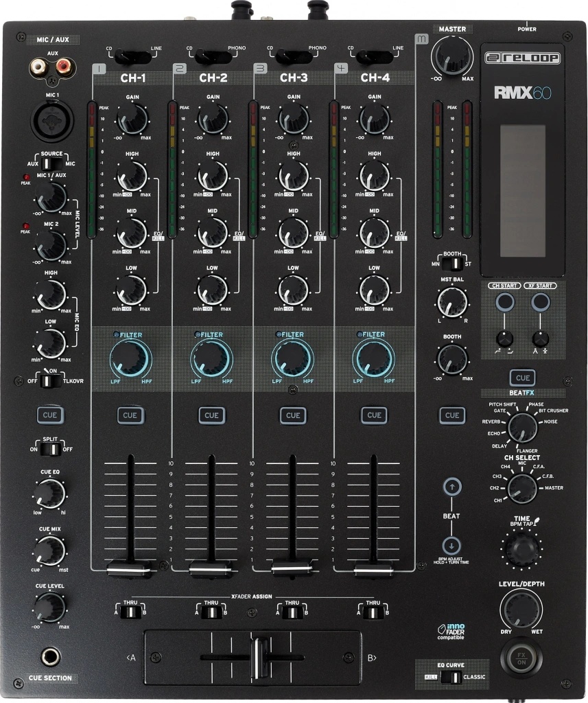Image resolution: width=588 pixels, height=703 pixels.
Task: Click the CH-3 channel fader cap
Action: coord(292,568)
